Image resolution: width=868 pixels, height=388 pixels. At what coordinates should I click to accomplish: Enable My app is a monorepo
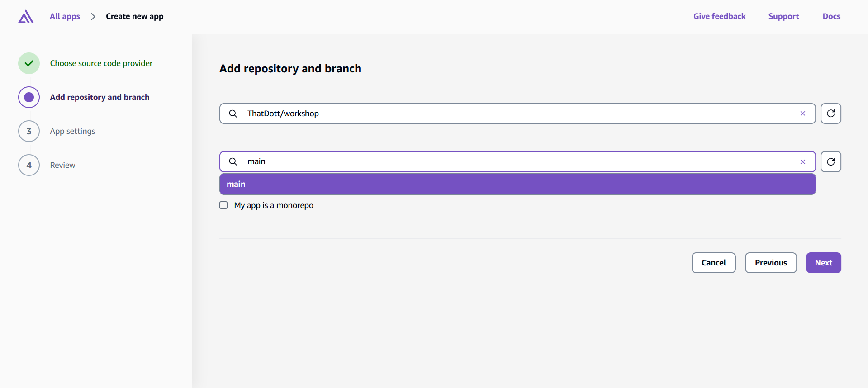coord(223,205)
